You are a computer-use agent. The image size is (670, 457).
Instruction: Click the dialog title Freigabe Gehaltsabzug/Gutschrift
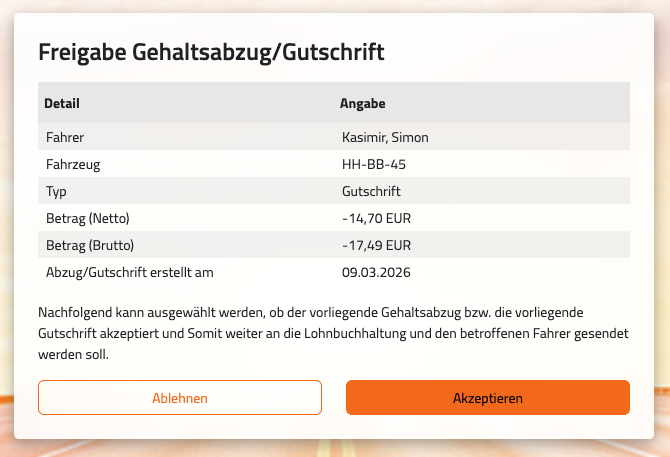click(211, 53)
